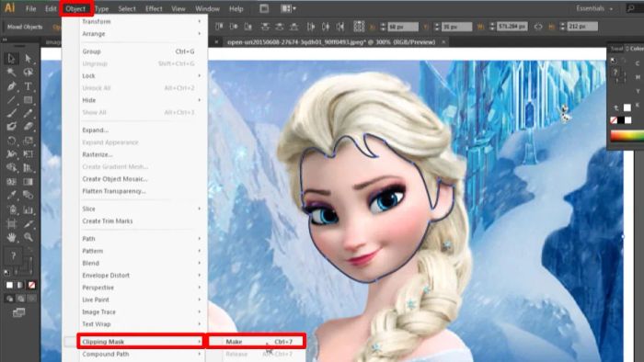Switch fill to solid Color mode
The image size is (644, 362).
[x=9, y=285]
